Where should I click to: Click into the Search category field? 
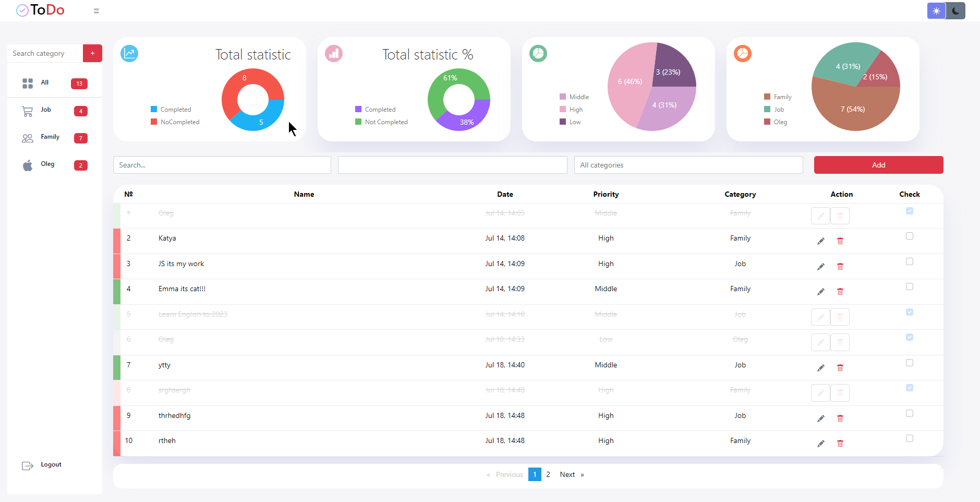coord(45,53)
